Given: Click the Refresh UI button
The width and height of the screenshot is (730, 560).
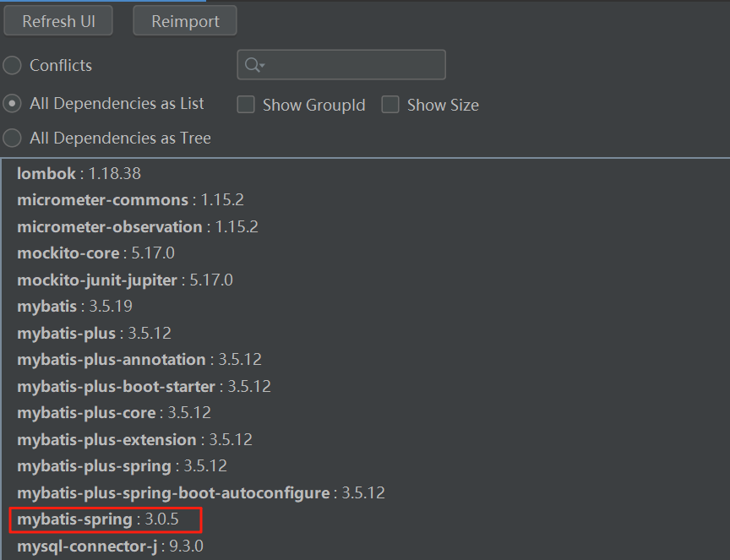Looking at the screenshot, I should click(x=57, y=20).
